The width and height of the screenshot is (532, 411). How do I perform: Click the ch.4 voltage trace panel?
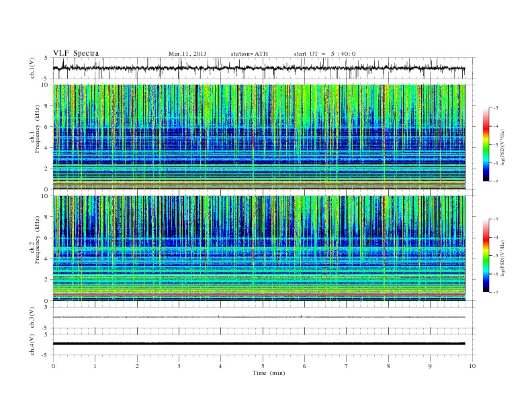tap(264, 345)
